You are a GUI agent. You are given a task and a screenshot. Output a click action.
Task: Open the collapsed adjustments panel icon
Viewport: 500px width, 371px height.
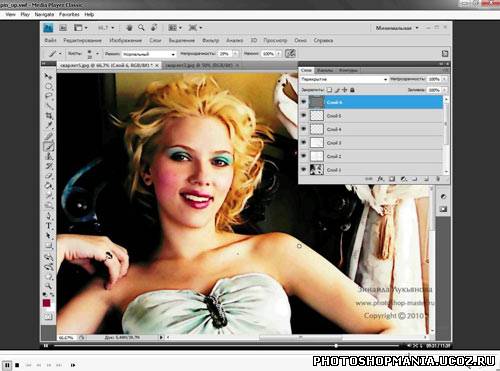(443, 197)
